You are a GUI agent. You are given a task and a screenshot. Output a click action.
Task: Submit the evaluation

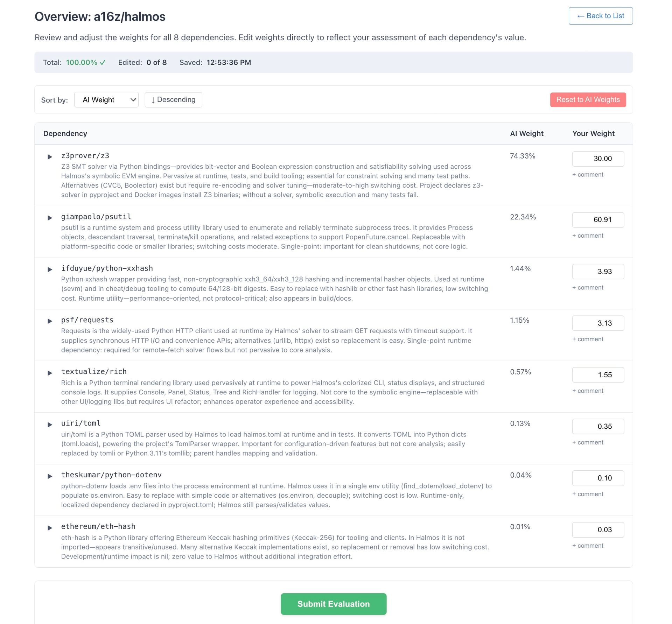point(333,604)
